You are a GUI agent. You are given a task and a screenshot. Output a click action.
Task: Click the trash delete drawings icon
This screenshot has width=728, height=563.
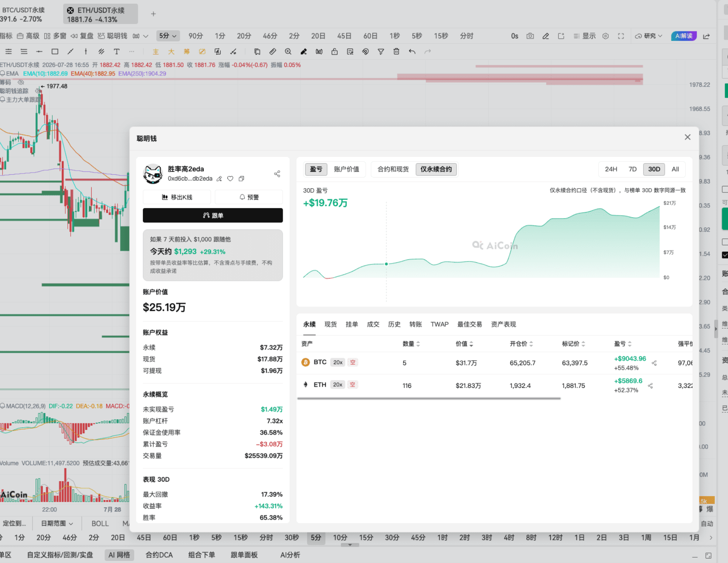tap(396, 52)
